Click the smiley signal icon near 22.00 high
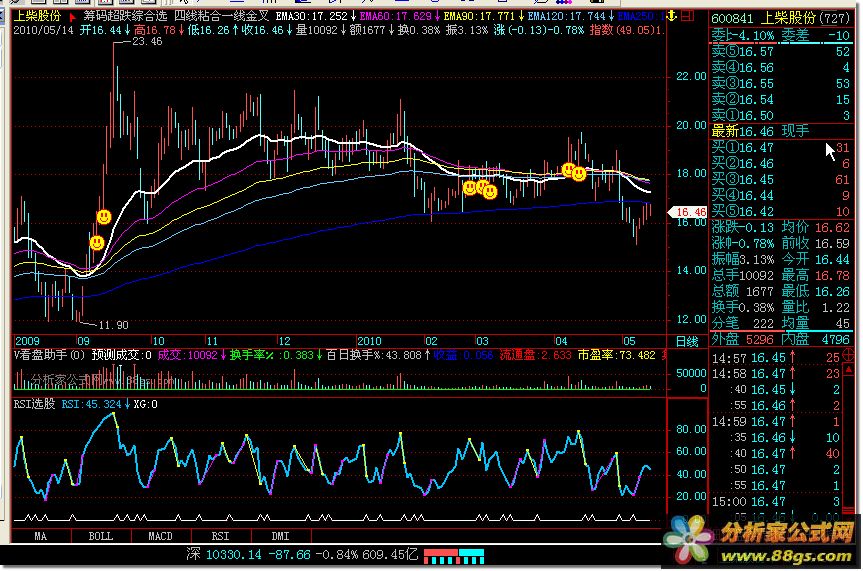Screen dimensions: 863x571 point(103,217)
